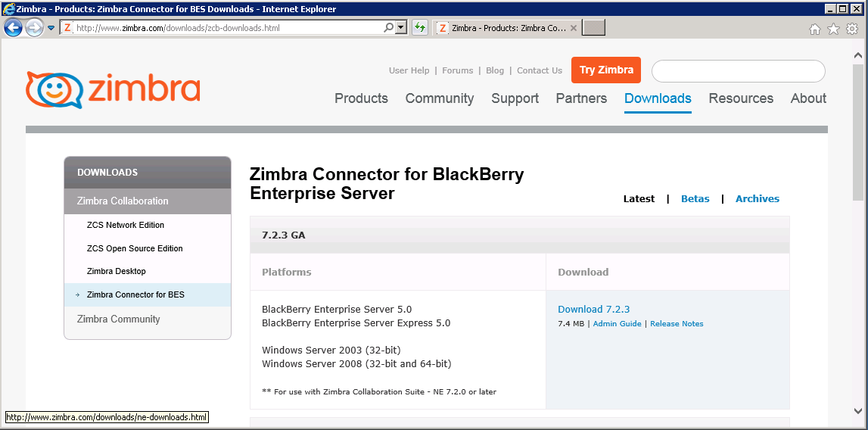This screenshot has height=430, width=868.
Task: Close the Zimbra browser tab
Action: click(574, 28)
